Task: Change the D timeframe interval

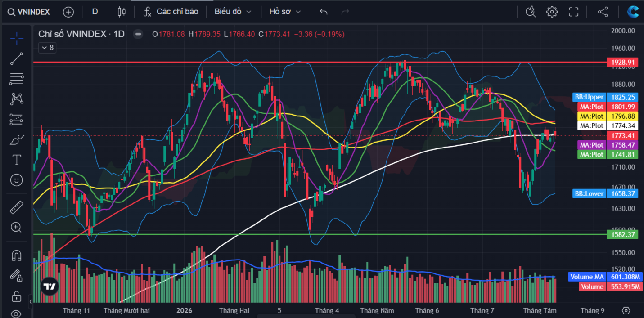Action: click(x=95, y=12)
